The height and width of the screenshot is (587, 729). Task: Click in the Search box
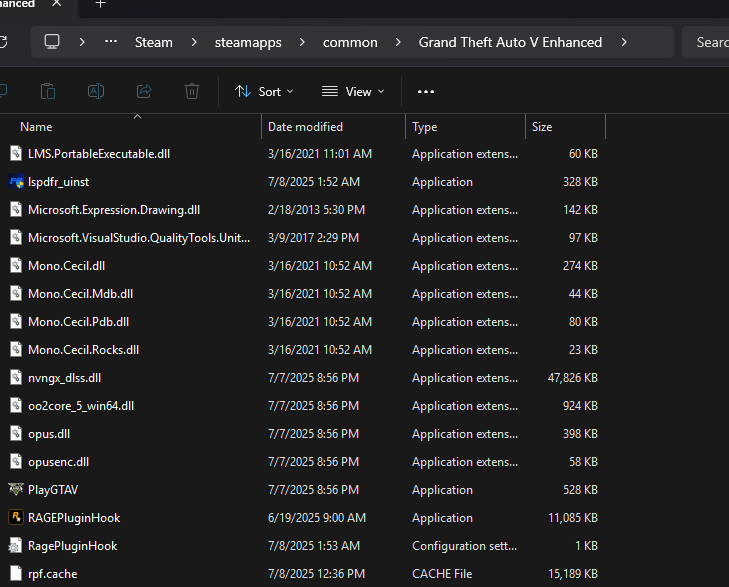click(708, 42)
